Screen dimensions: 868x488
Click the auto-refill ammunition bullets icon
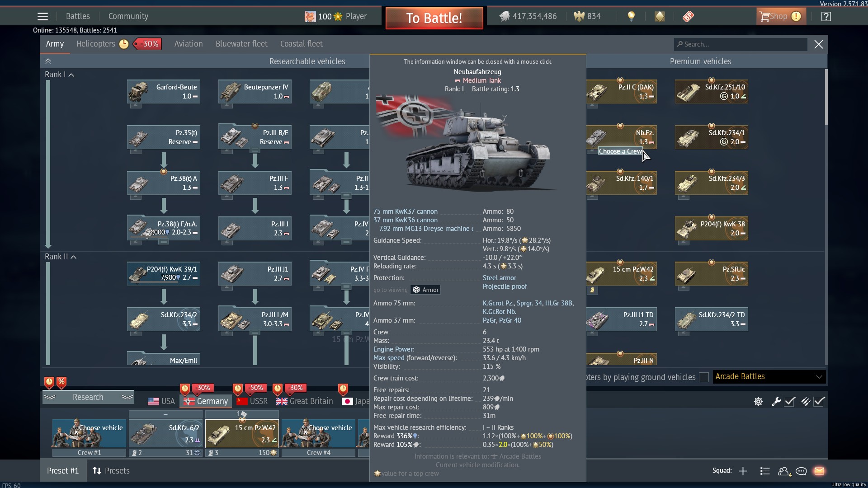point(806,401)
